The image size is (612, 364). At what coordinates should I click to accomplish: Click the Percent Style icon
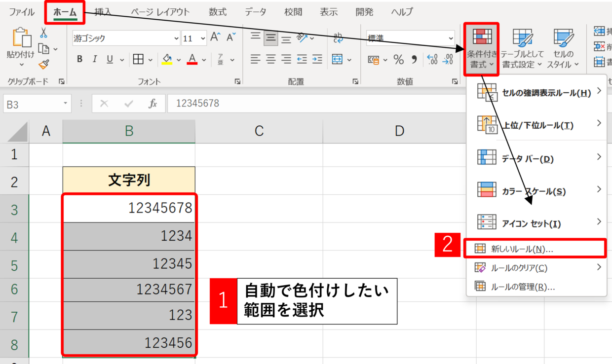coord(399,60)
